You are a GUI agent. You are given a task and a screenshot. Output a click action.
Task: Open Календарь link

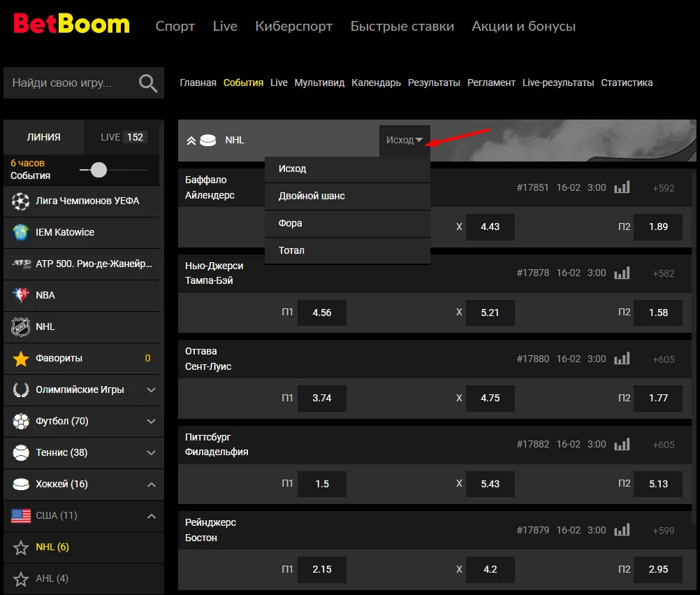[x=376, y=83]
